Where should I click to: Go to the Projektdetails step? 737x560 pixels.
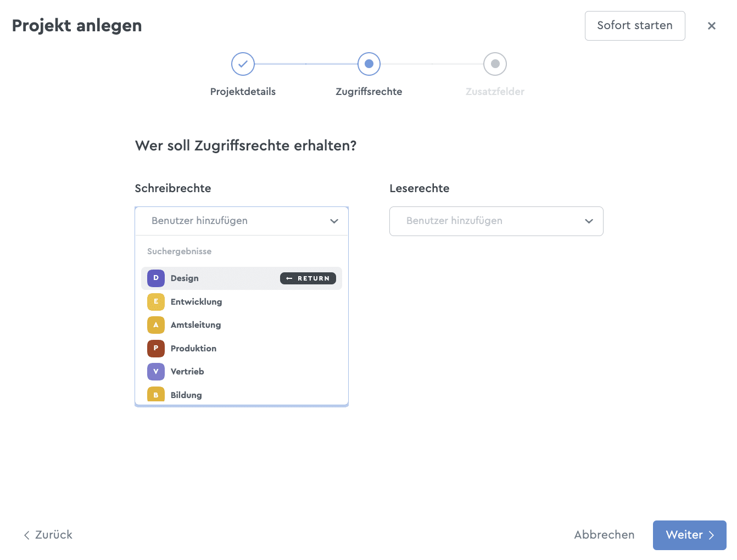(x=243, y=64)
